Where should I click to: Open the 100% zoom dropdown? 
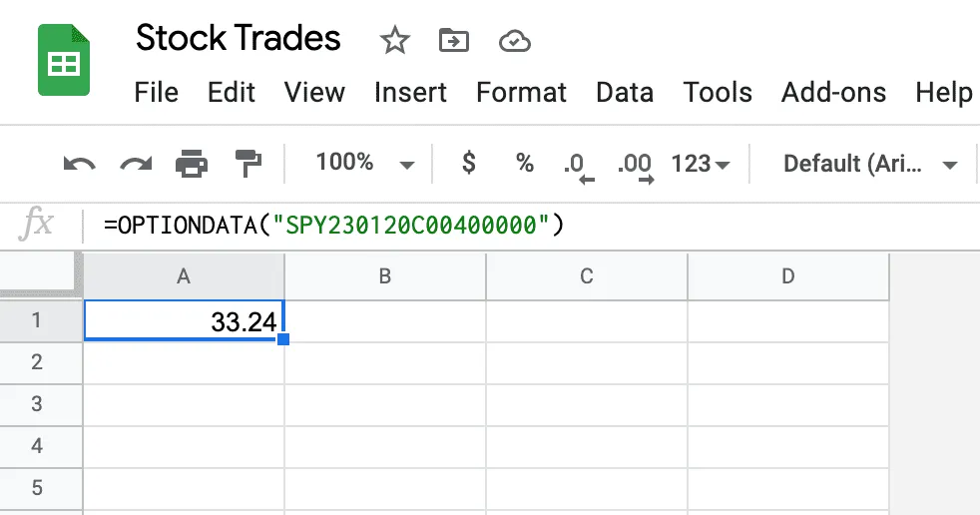[364, 163]
